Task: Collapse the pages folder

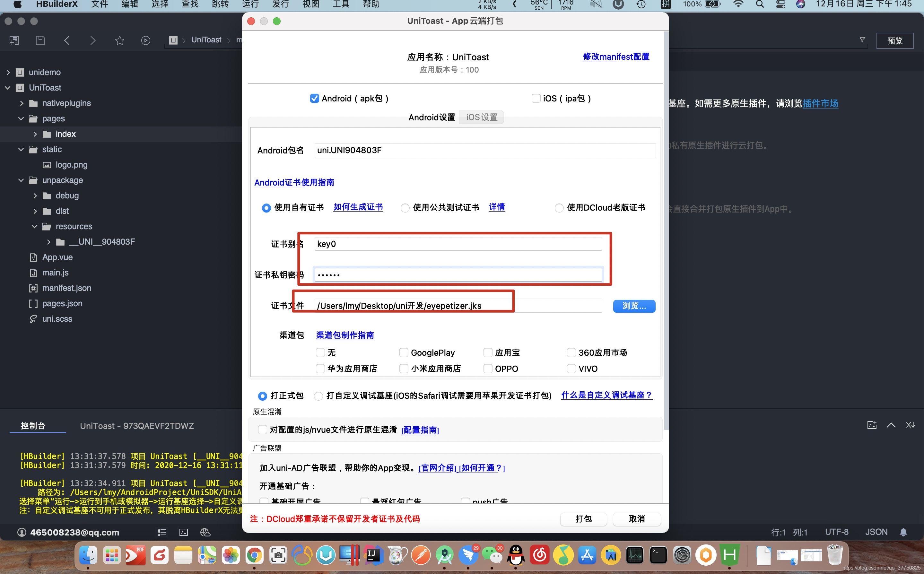Action: (21, 118)
